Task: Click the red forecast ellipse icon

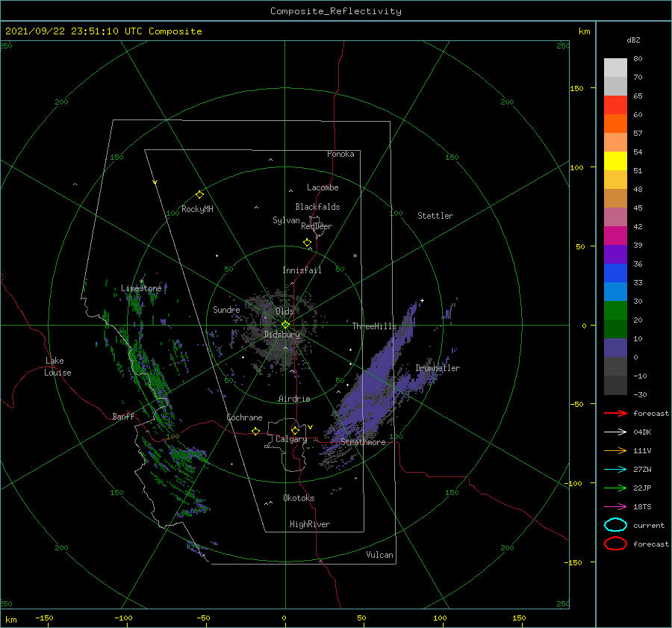Action: [x=615, y=544]
